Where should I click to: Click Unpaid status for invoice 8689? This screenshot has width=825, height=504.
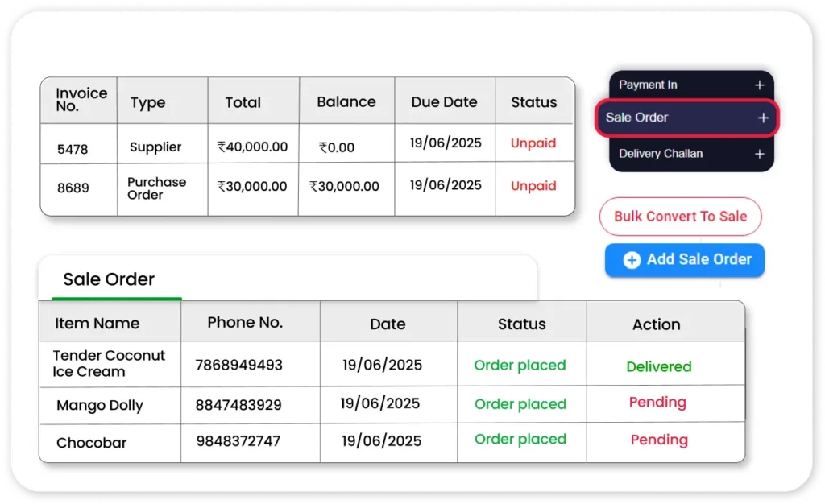coord(533,186)
